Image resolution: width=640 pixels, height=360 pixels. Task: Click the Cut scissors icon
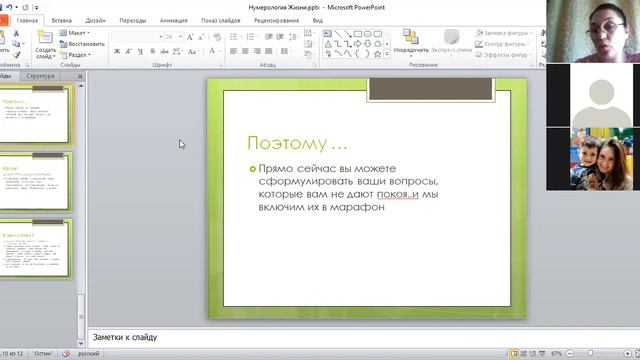(16, 33)
